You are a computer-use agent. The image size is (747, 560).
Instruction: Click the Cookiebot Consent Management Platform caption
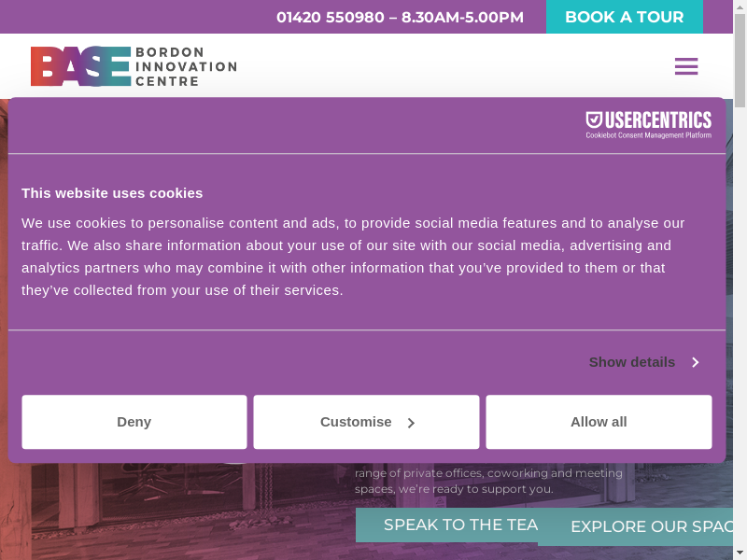648,135
